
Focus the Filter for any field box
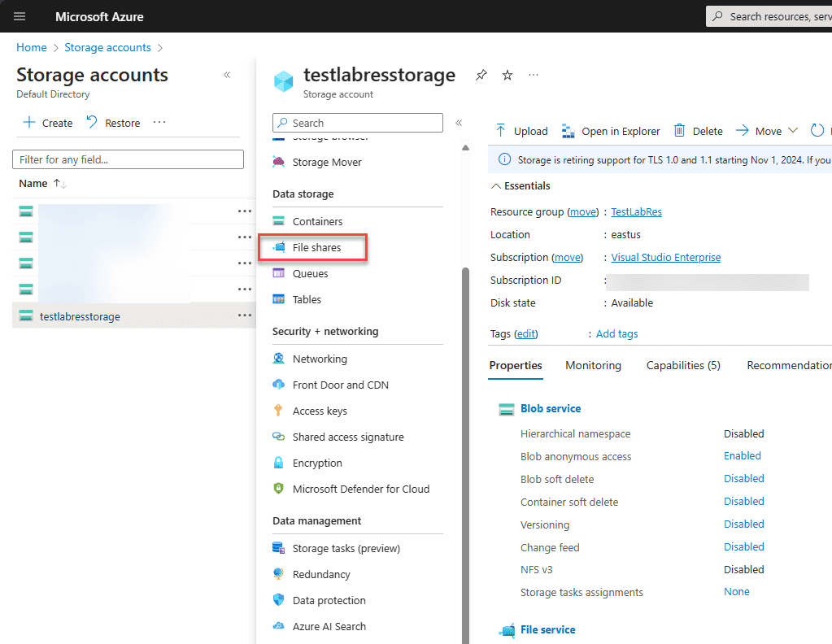pyautogui.click(x=128, y=159)
